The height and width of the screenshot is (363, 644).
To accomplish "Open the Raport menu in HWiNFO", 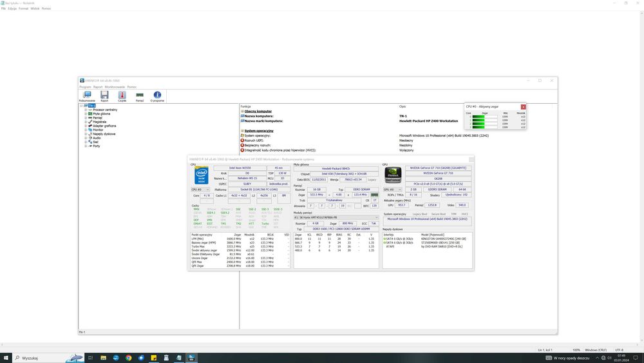I will pos(98,87).
